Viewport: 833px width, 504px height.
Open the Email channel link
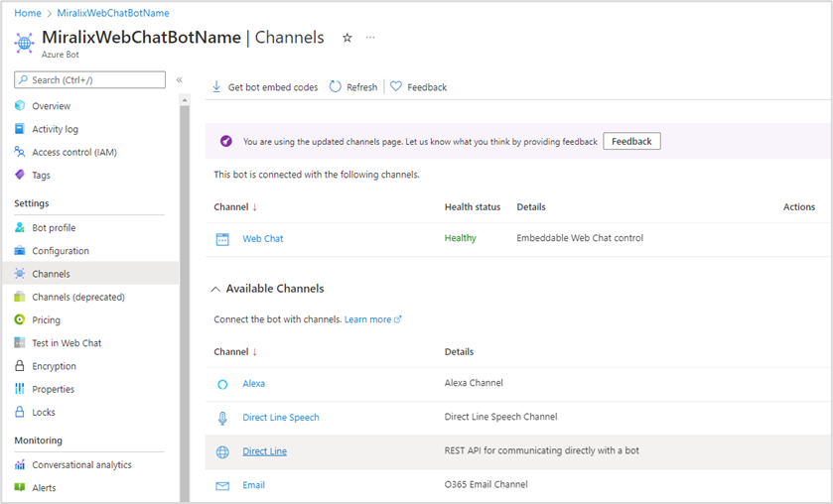pos(253,485)
